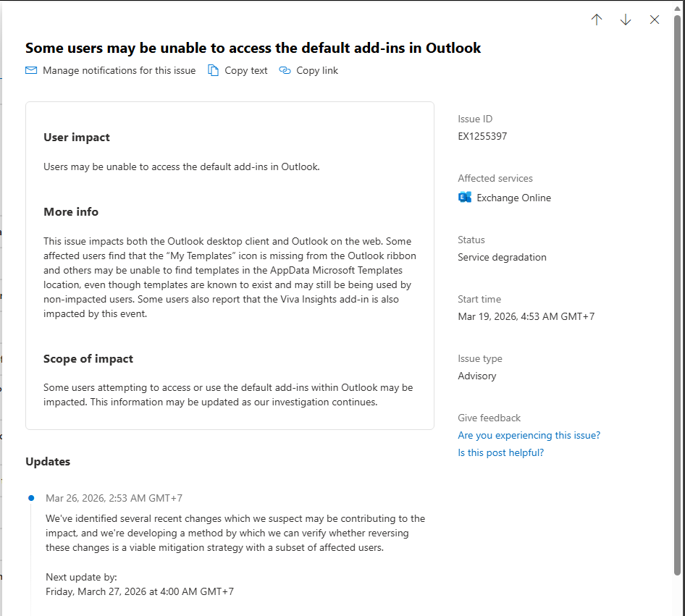Open 'Is this post helpful?' link
The image size is (685, 616).
pyautogui.click(x=500, y=452)
